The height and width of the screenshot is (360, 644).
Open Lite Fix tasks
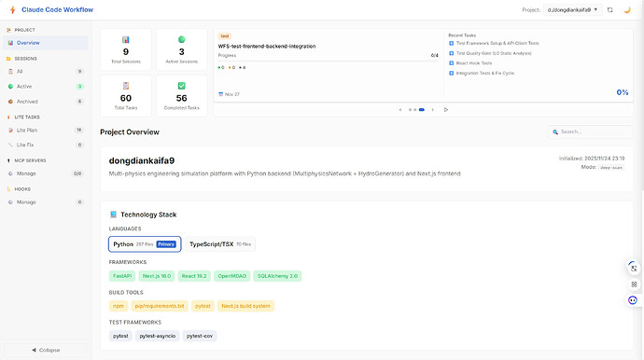click(46, 145)
